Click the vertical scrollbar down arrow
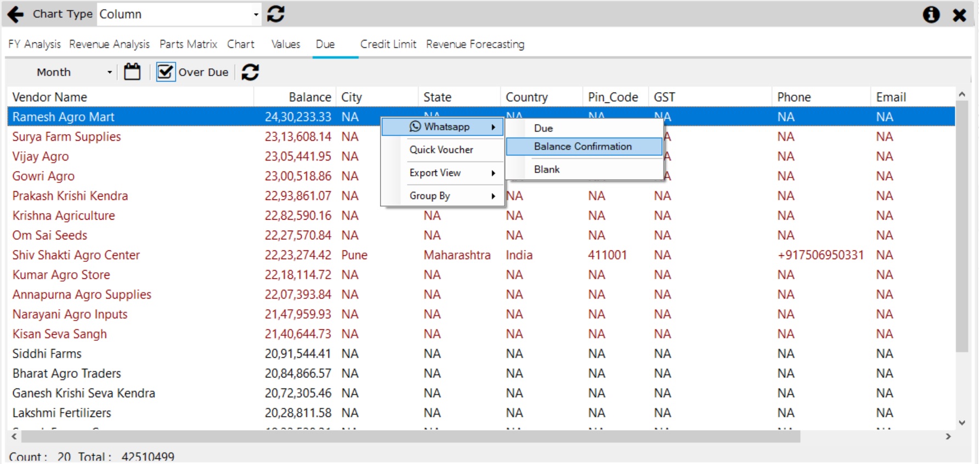This screenshot has height=464, width=980. [x=962, y=422]
